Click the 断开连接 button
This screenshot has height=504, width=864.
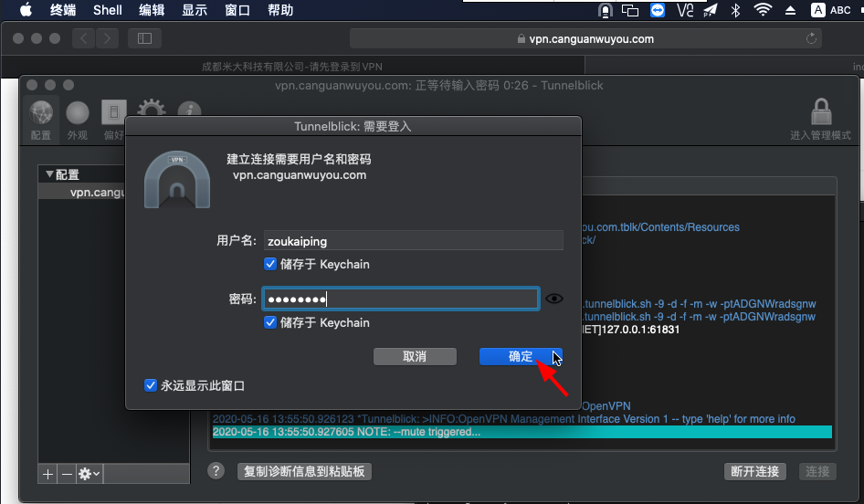point(755,471)
